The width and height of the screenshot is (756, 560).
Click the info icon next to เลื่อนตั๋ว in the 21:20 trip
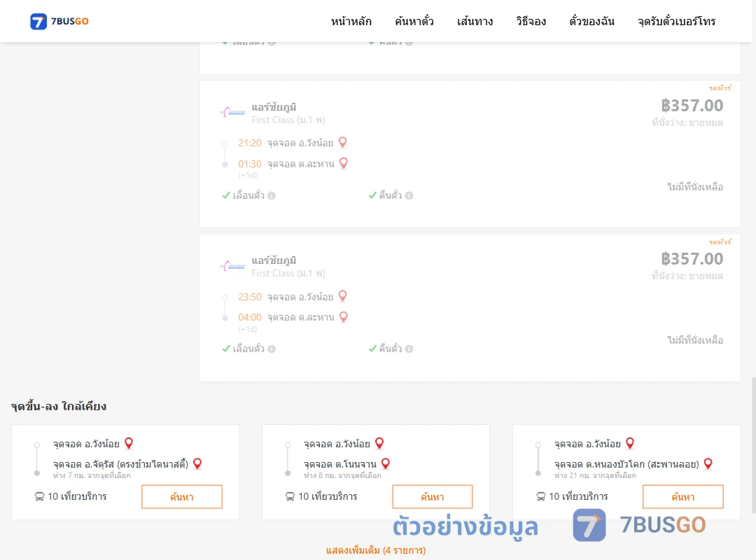(272, 195)
